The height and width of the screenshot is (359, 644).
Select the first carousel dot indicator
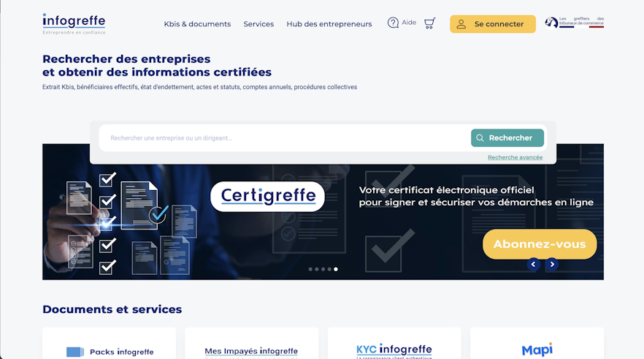(x=310, y=269)
